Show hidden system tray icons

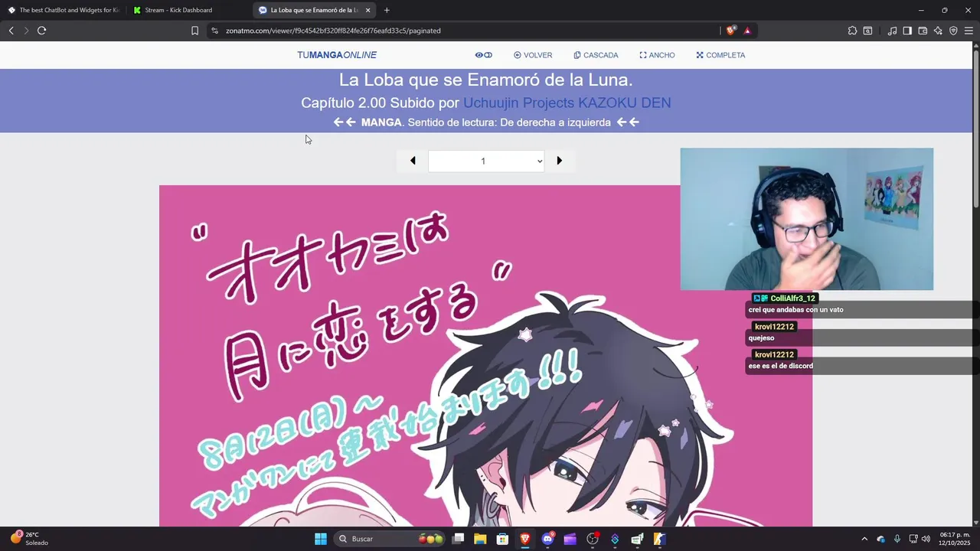click(864, 539)
